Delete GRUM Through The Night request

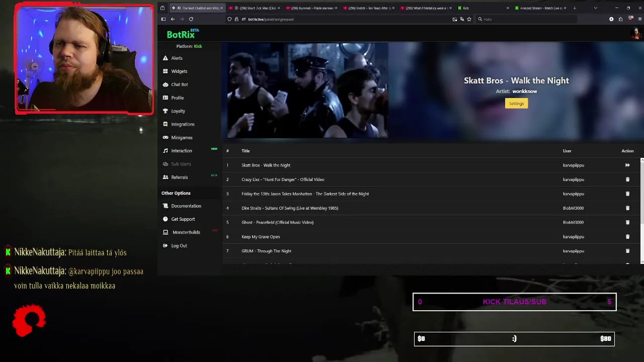(x=627, y=251)
